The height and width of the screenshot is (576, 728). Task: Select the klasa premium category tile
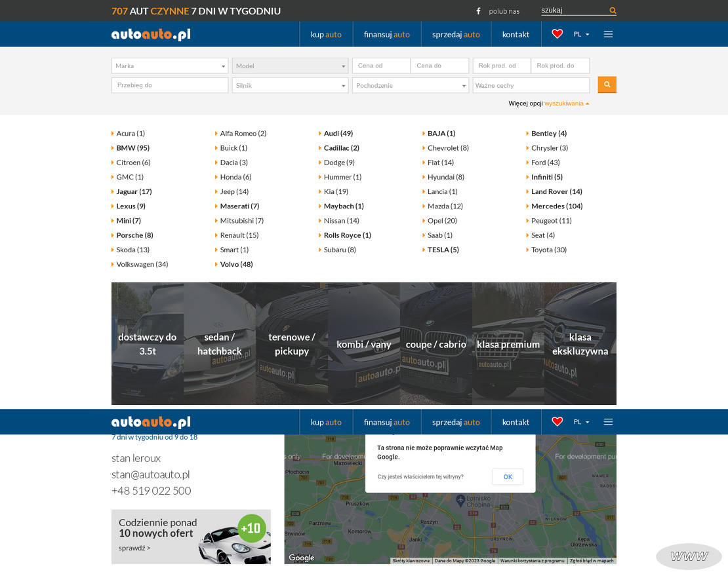click(x=508, y=343)
